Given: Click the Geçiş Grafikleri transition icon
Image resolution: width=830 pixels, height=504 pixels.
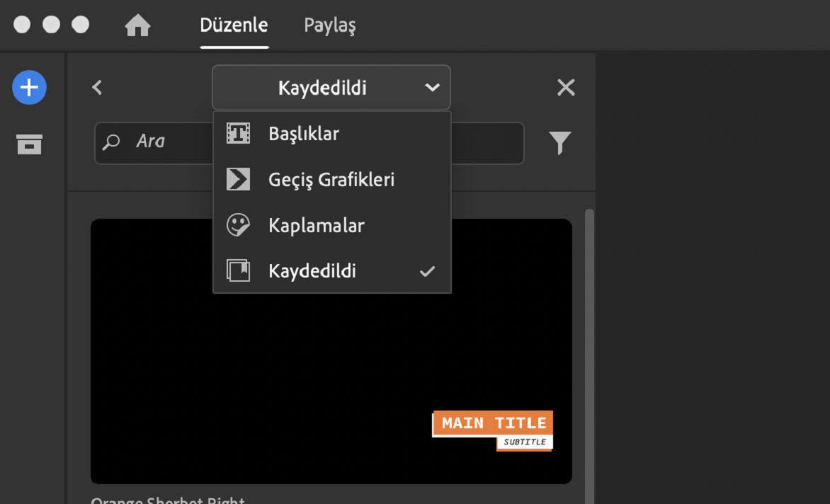Looking at the screenshot, I should pyautogui.click(x=237, y=179).
